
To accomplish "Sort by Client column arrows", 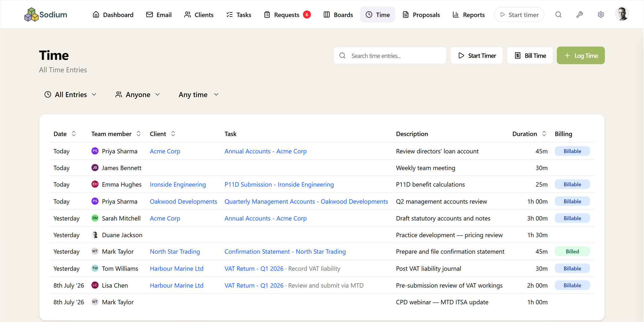I will click(173, 134).
